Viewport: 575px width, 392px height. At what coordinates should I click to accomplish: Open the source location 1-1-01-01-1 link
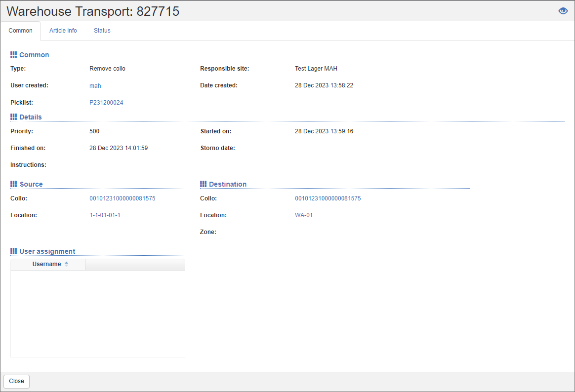(x=105, y=215)
